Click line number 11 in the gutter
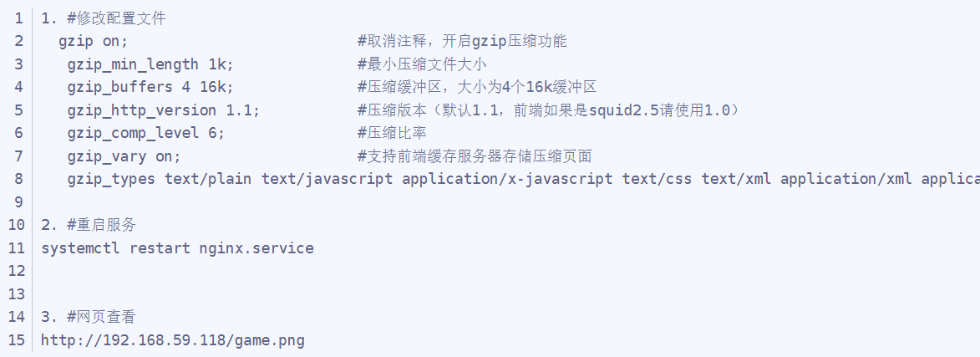The height and width of the screenshot is (357, 980). tap(18, 248)
